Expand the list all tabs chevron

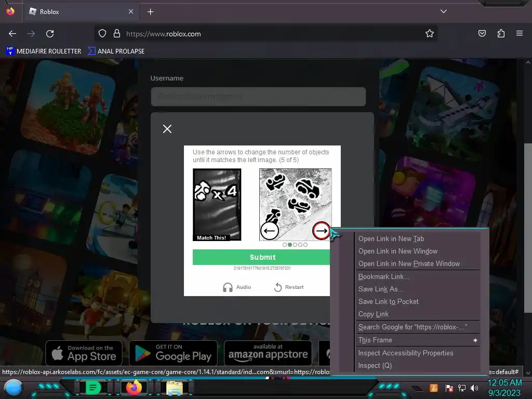coord(444,11)
